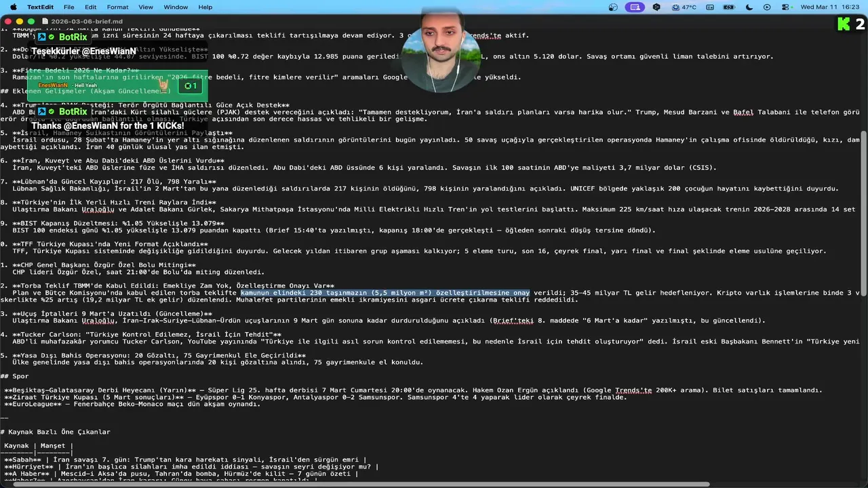Click the A Haber row 'Mescid-i Aksa'da pusu'

click(x=181, y=474)
